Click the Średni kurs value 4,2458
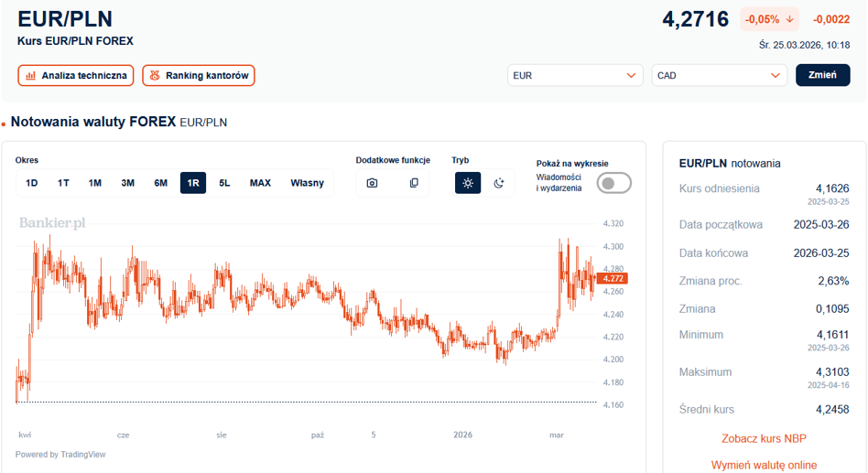The image size is (868, 473). point(832,409)
